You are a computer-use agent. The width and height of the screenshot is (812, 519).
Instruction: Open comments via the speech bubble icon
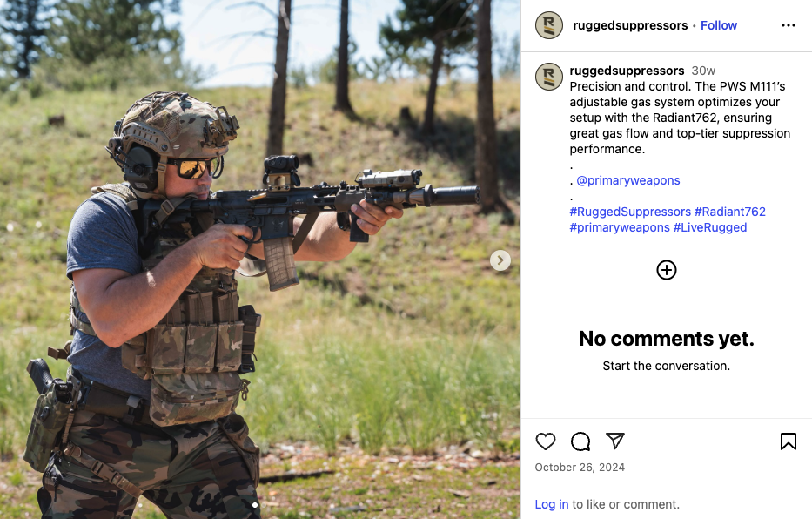coord(580,441)
